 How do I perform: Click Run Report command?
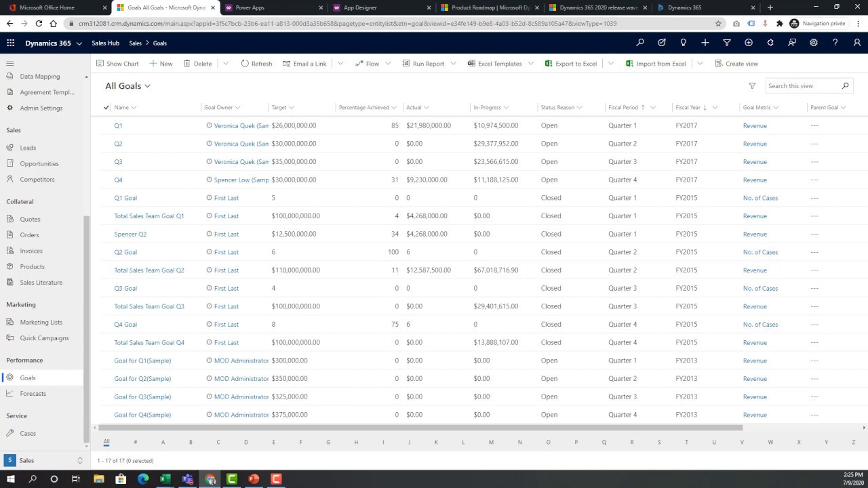(x=423, y=64)
